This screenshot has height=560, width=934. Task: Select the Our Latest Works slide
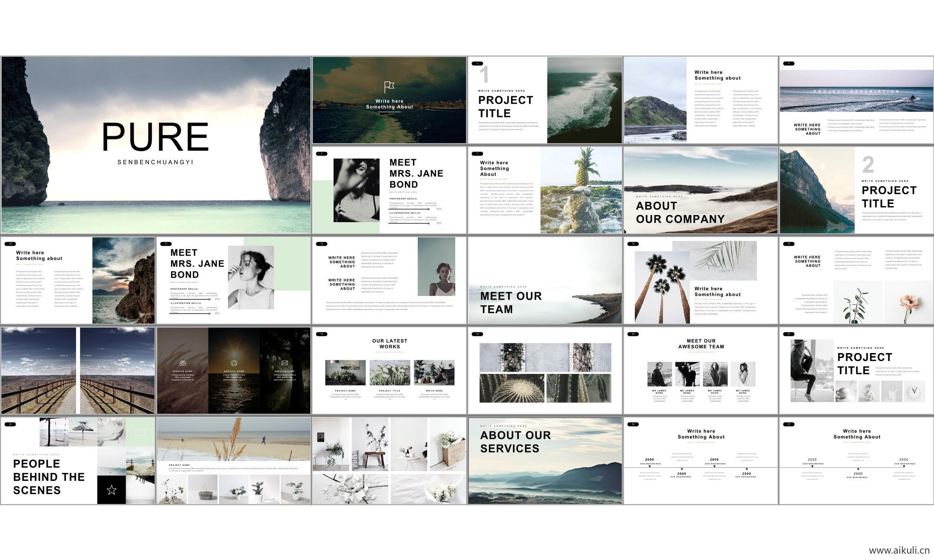tap(389, 370)
